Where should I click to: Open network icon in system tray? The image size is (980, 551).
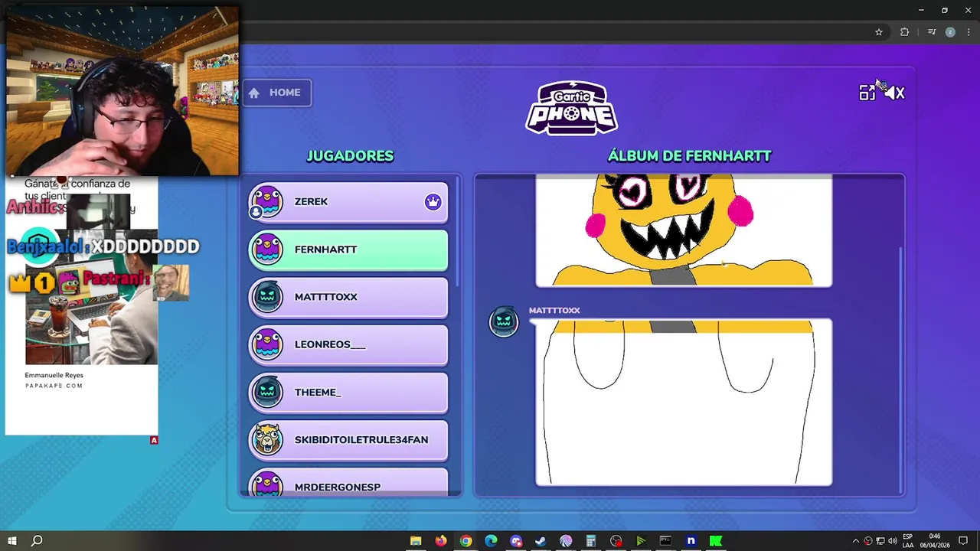(x=880, y=541)
